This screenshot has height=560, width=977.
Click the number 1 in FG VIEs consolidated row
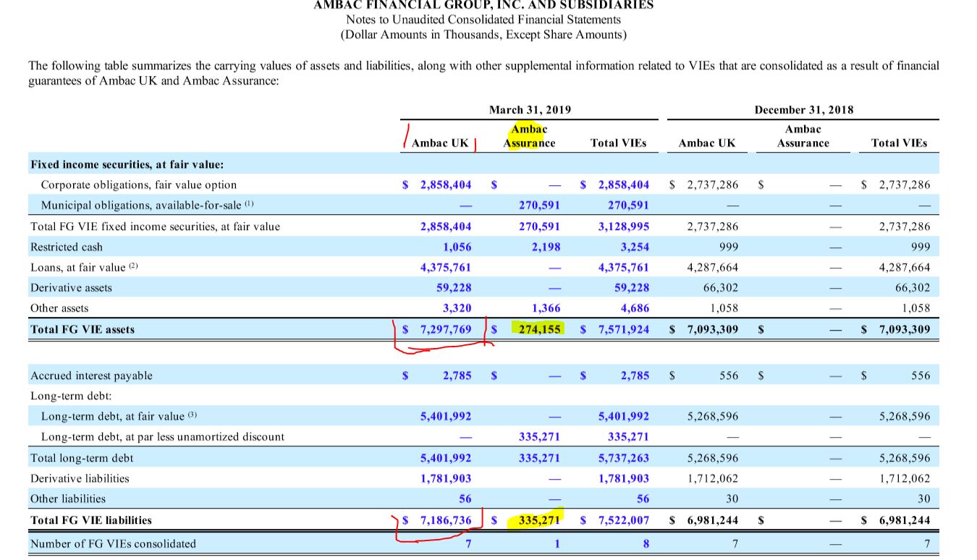click(x=557, y=543)
